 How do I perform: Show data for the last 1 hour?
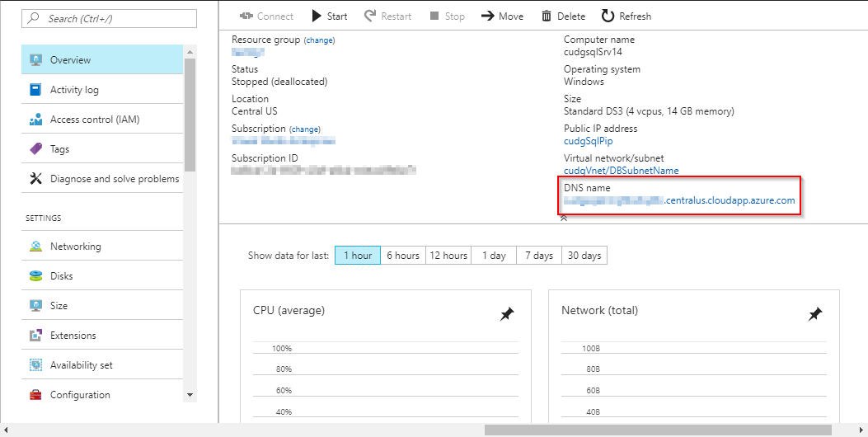358,256
